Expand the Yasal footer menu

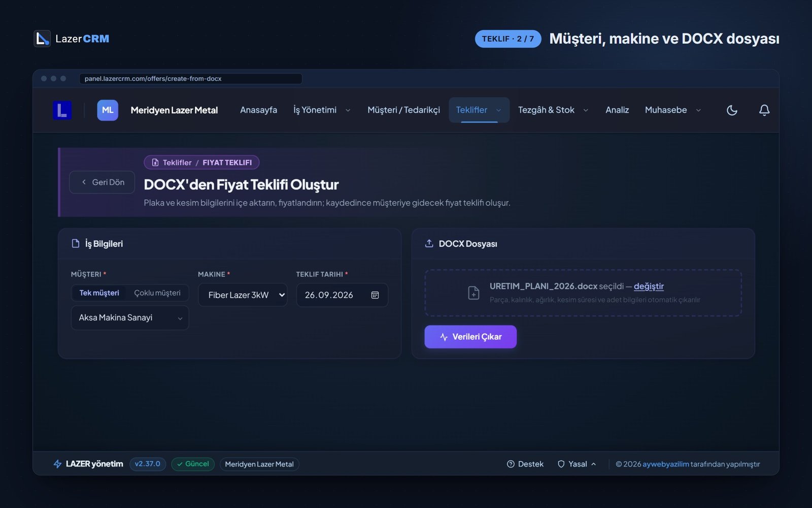coord(577,464)
